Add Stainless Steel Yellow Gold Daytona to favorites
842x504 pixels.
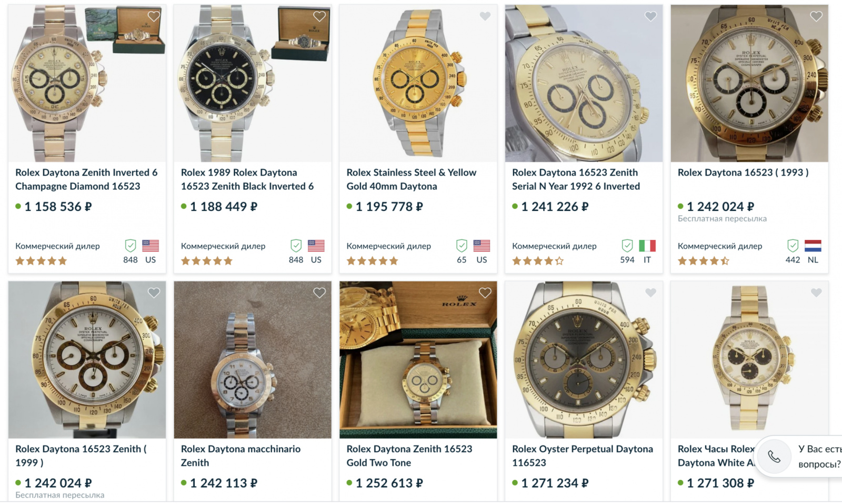(485, 16)
